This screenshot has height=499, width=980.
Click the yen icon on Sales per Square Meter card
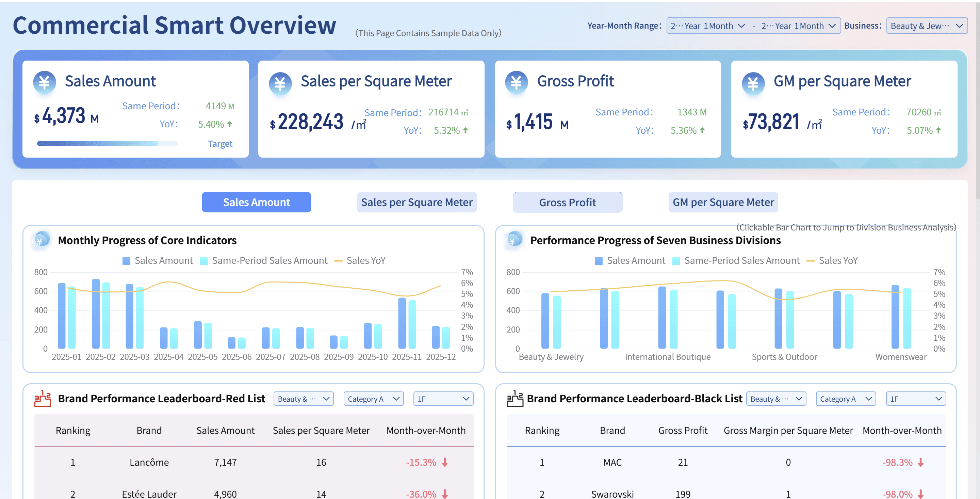click(280, 83)
